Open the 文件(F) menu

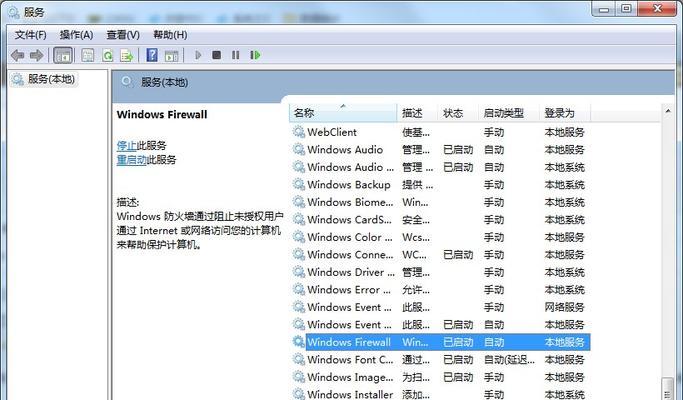click(x=30, y=35)
